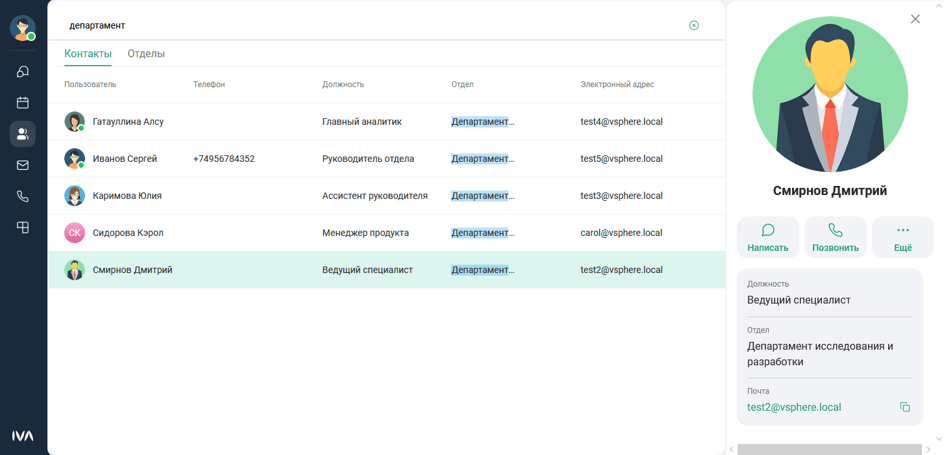Open the rooms layout icon in sidebar

point(22,228)
